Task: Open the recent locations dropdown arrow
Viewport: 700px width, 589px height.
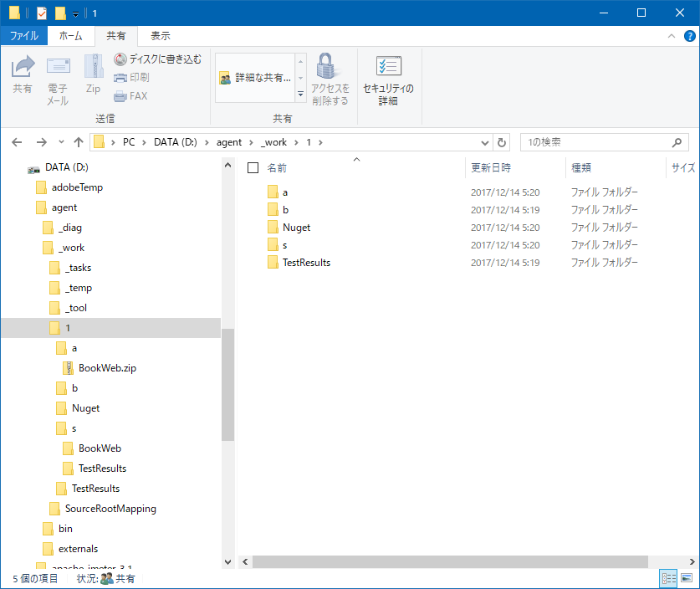Action: pos(61,142)
